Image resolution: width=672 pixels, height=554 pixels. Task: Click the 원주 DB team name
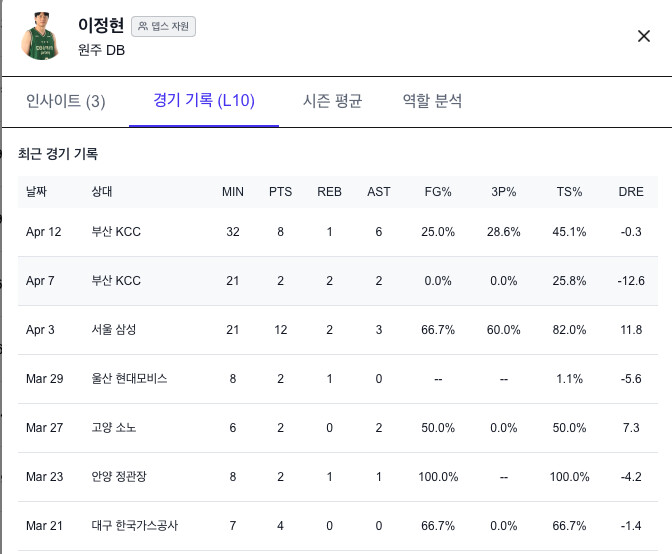click(101, 50)
